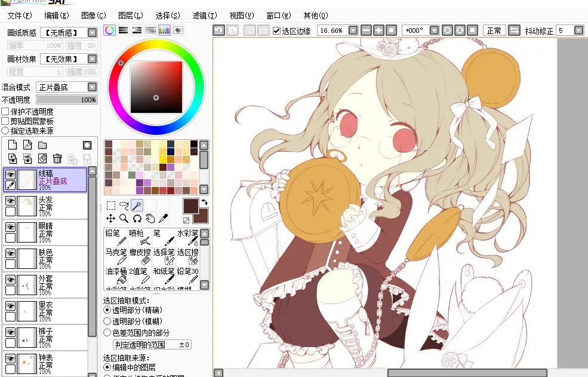Open the 视图(V) menu
The image size is (588, 377).
tap(242, 16)
